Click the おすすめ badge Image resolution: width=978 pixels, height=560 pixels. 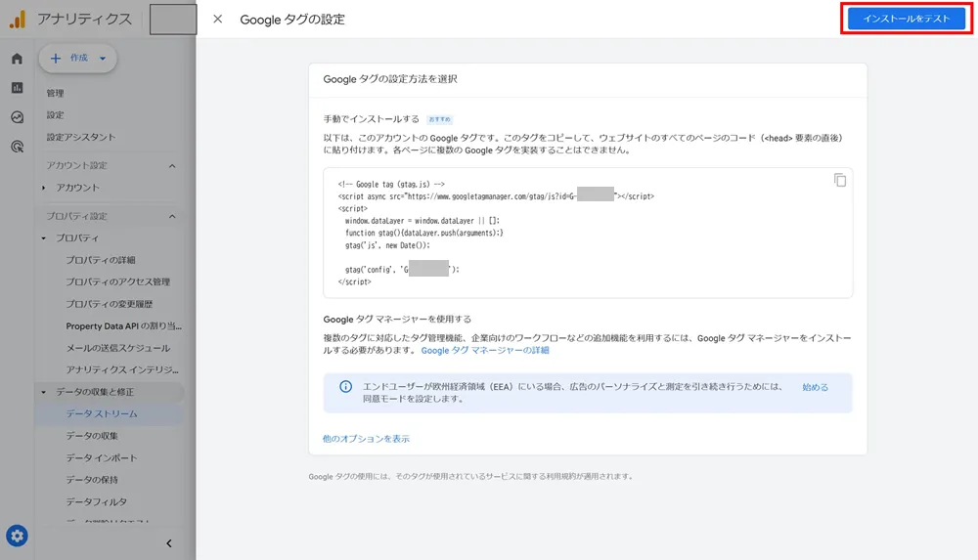[440, 119]
